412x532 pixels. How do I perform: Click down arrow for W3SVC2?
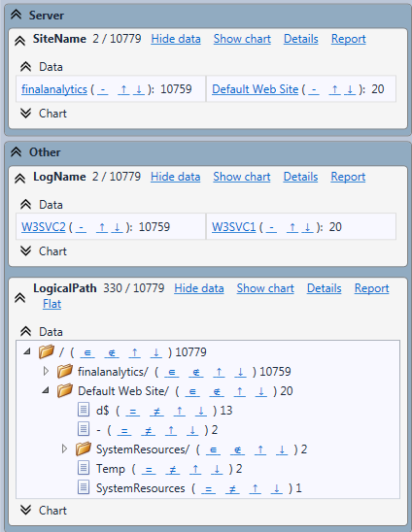click(117, 227)
